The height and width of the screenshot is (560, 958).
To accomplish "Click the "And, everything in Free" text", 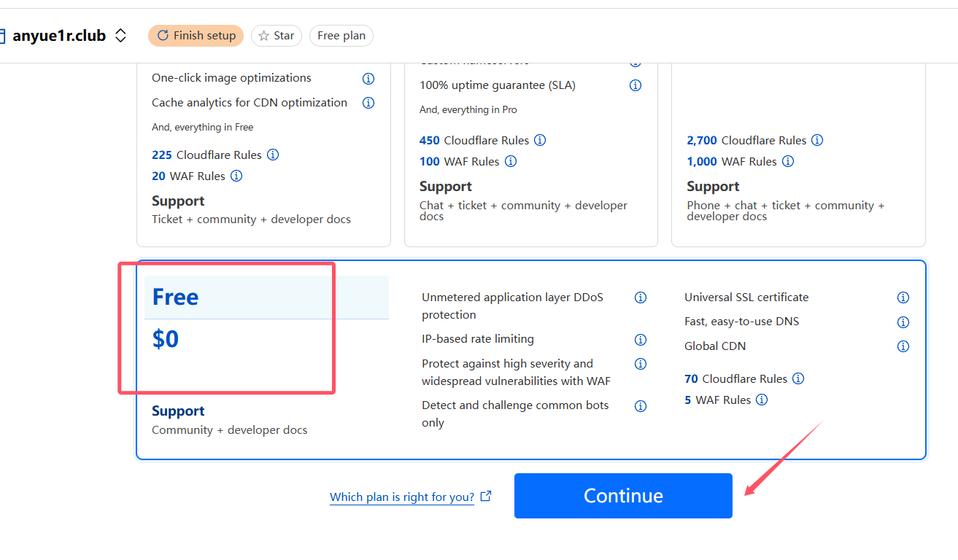I will pyautogui.click(x=203, y=127).
